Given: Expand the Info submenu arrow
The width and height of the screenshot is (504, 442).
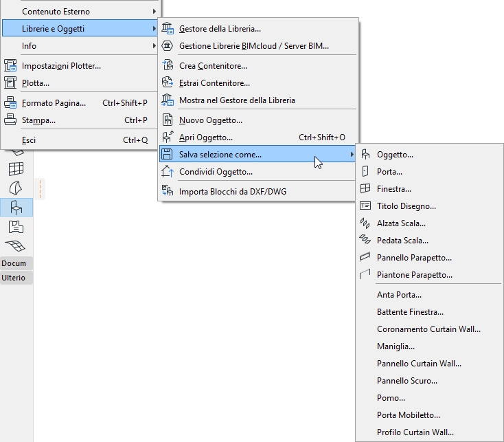Looking at the screenshot, I should 154,46.
